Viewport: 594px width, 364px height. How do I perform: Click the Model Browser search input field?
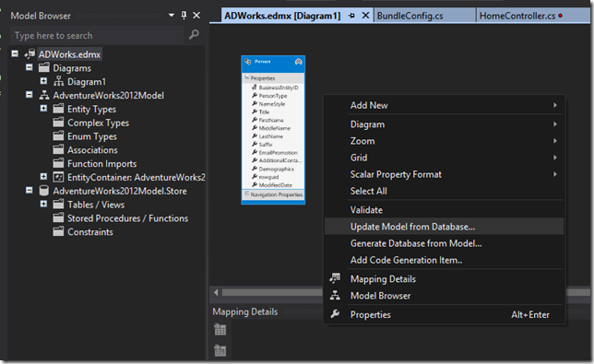coord(98,36)
